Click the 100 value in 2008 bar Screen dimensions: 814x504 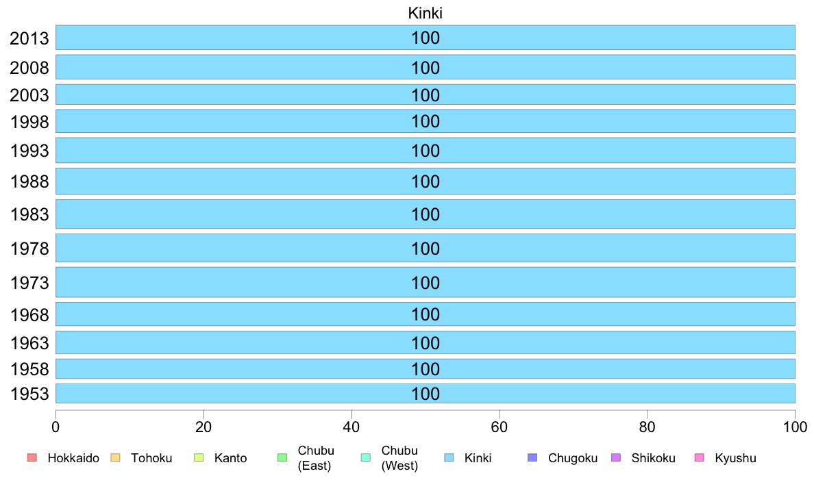425,68
